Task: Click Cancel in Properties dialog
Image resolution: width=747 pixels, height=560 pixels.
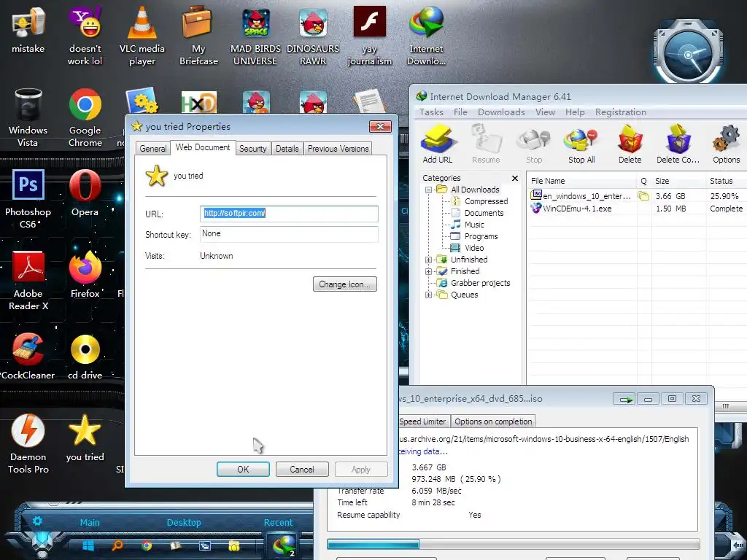Action: pos(302,470)
